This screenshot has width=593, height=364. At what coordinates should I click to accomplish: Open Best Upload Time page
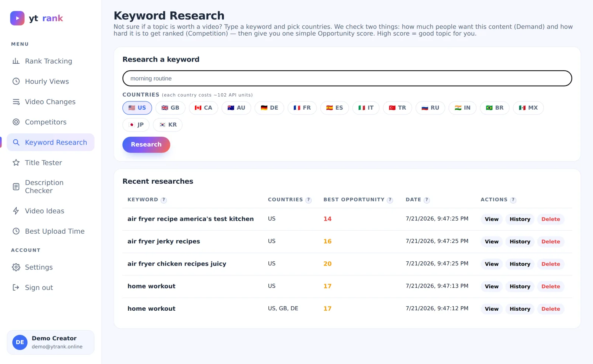click(x=50, y=231)
